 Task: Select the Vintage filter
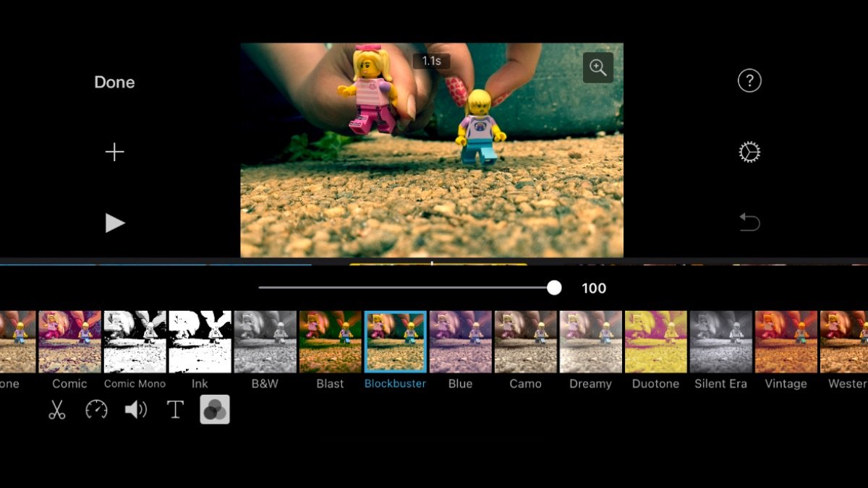[786, 342]
